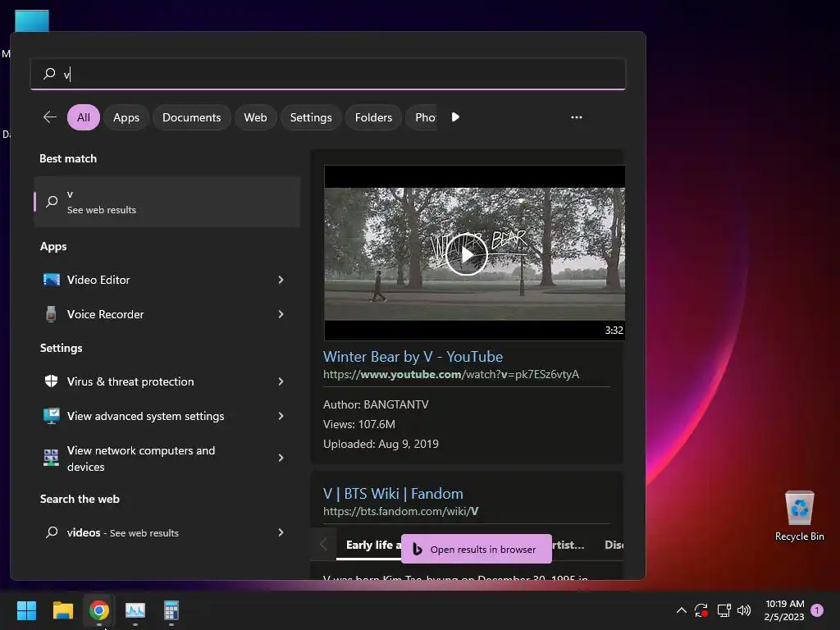Click the bts.fandom.com wiki URL
Image resolution: width=840 pixels, height=630 pixels.
click(x=400, y=512)
